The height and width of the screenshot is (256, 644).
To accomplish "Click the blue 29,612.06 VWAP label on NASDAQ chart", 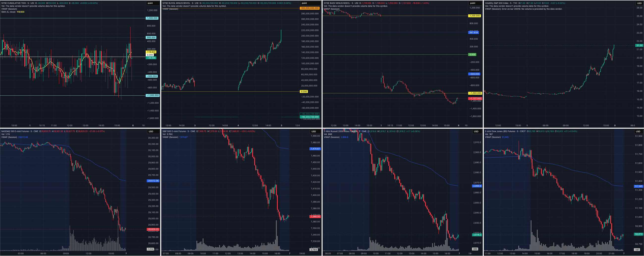I will click(x=153, y=181).
